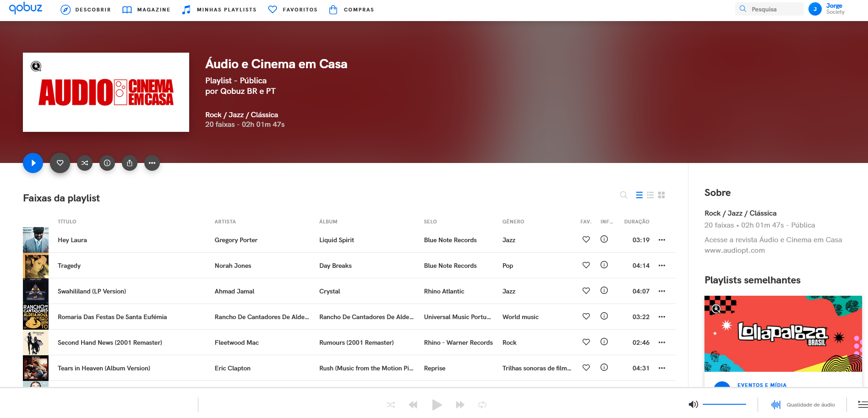Favorite Second Hand News track

coord(586,342)
